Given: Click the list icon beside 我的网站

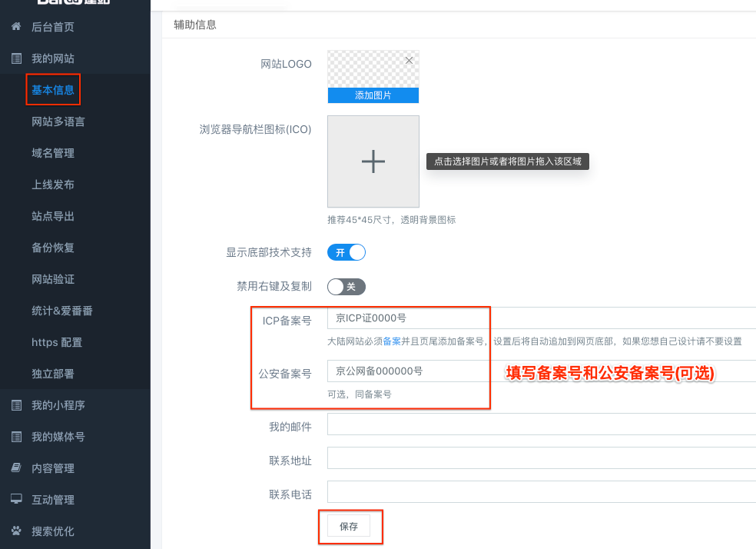Looking at the screenshot, I should click(16, 58).
